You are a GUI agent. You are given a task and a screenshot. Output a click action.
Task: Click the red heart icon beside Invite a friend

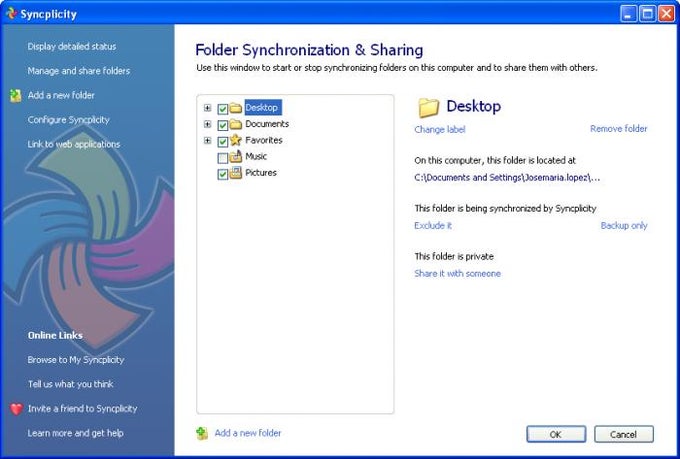coord(16,409)
